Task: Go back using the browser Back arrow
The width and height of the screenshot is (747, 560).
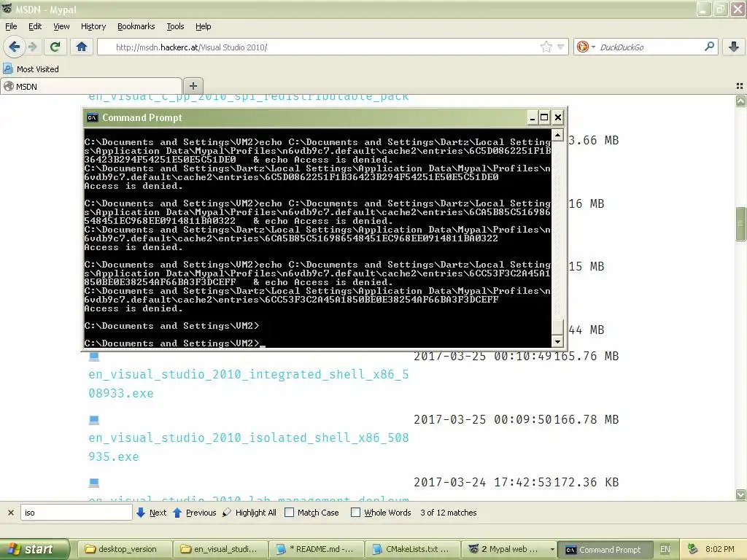Action: 15,47
